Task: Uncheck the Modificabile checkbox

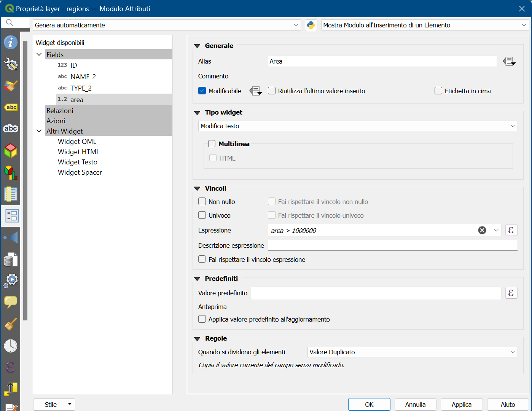Action: pyautogui.click(x=202, y=91)
